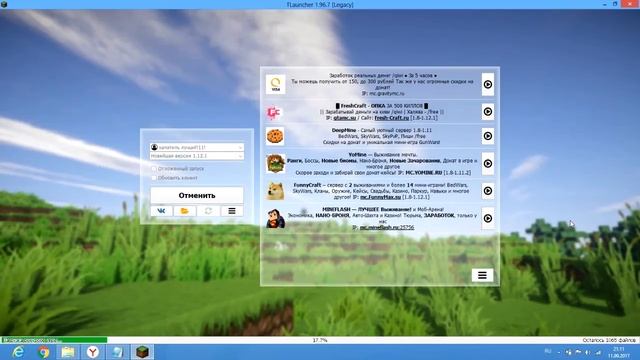Open the gtamc.su IP link

344,118
